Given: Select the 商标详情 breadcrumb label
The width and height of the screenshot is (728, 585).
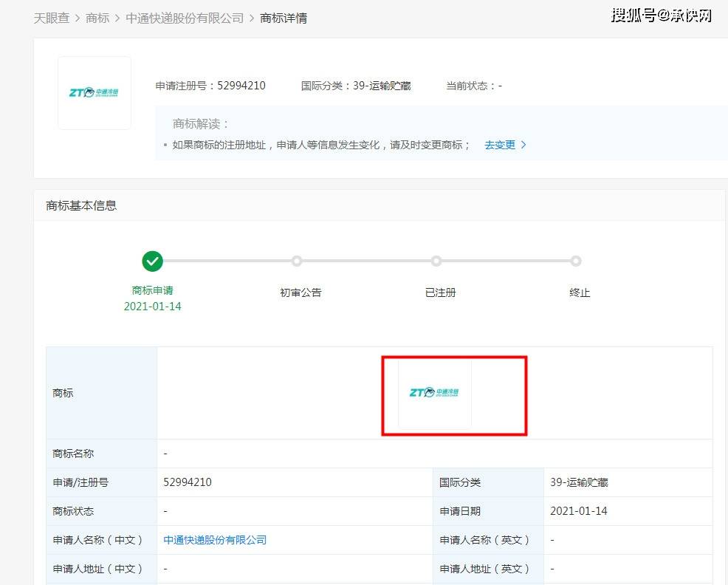Looking at the screenshot, I should point(284,18).
